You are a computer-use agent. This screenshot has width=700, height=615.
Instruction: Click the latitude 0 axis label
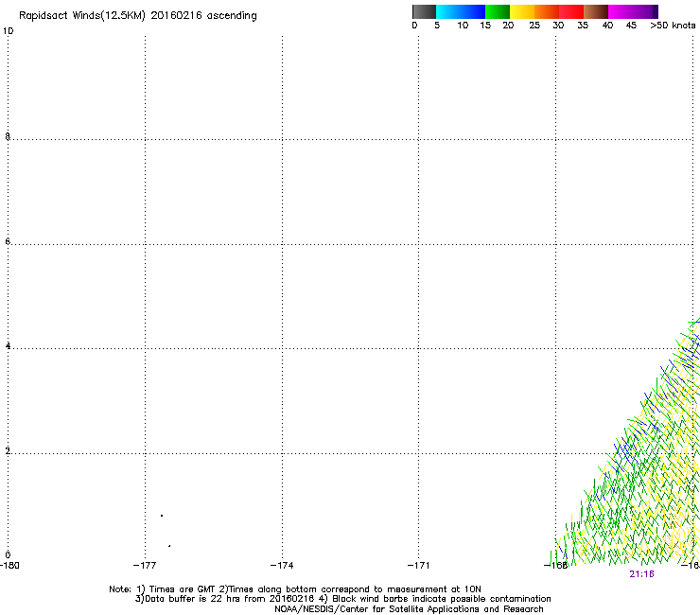pos(8,555)
